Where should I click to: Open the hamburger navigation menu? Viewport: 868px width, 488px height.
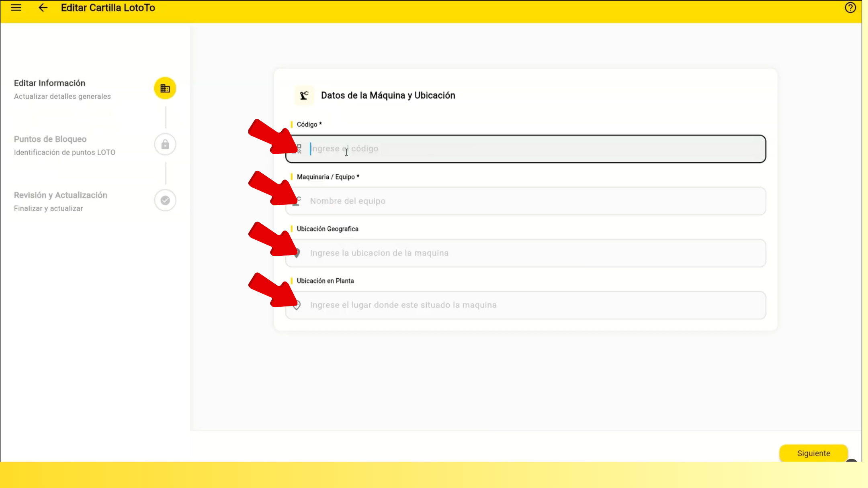click(16, 8)
